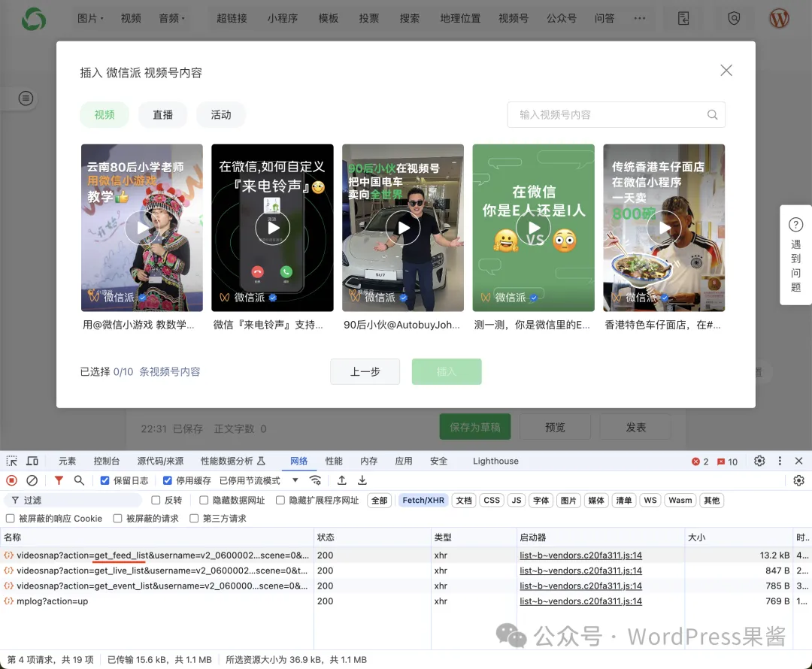Toggle the 保留日志 checkbox
Image resolution: width=812 pixels, height=669 pixels.
[x=105, y=480]
